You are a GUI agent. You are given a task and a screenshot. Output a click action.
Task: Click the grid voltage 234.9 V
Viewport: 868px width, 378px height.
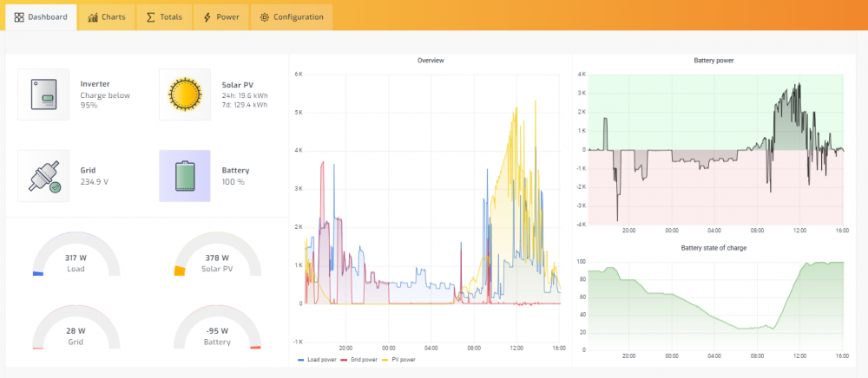pos(94,181)
